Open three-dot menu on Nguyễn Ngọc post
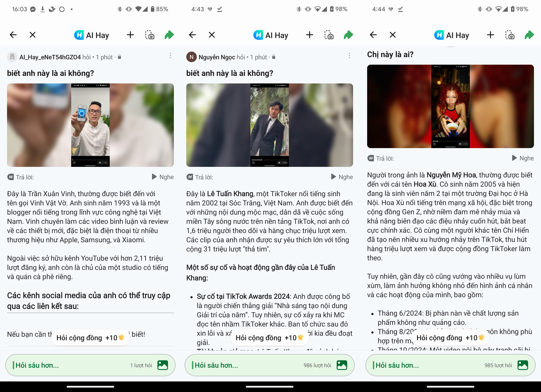The height and width of the screenshot is (392, 541). (x=349, y=56)
